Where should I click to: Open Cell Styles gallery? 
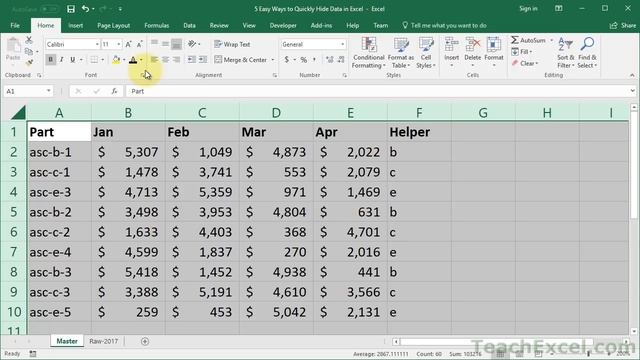coord(426,53)
